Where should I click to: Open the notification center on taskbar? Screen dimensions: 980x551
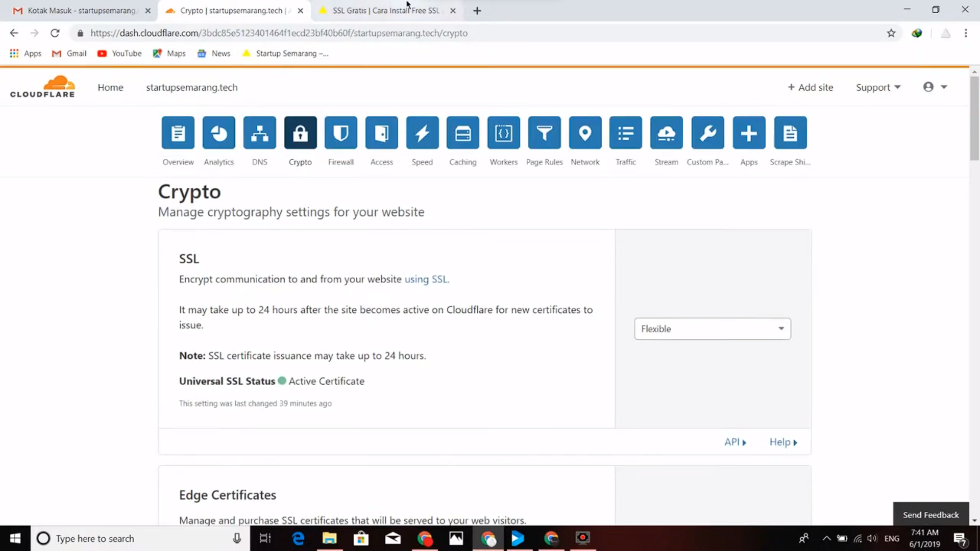pos(960,538)
